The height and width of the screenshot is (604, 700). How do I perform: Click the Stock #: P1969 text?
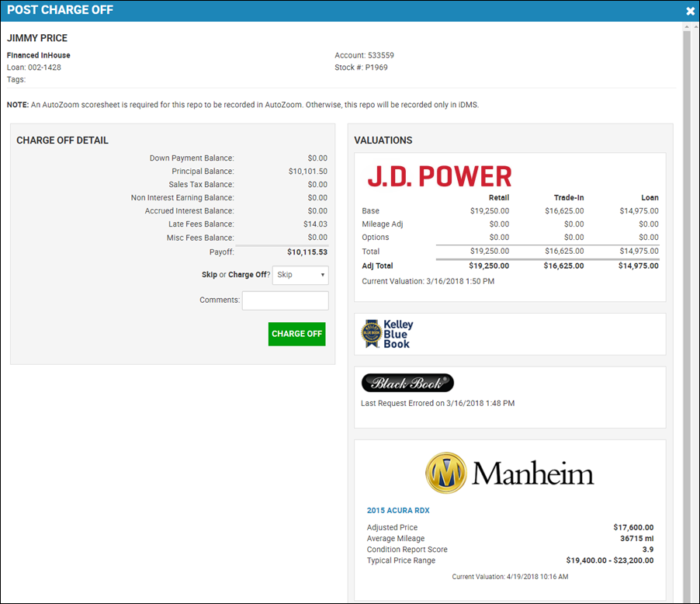(361, 68)
